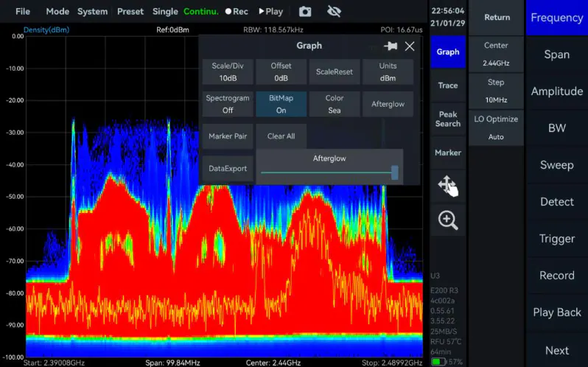Start recording with Rec button

pos(237,12)
